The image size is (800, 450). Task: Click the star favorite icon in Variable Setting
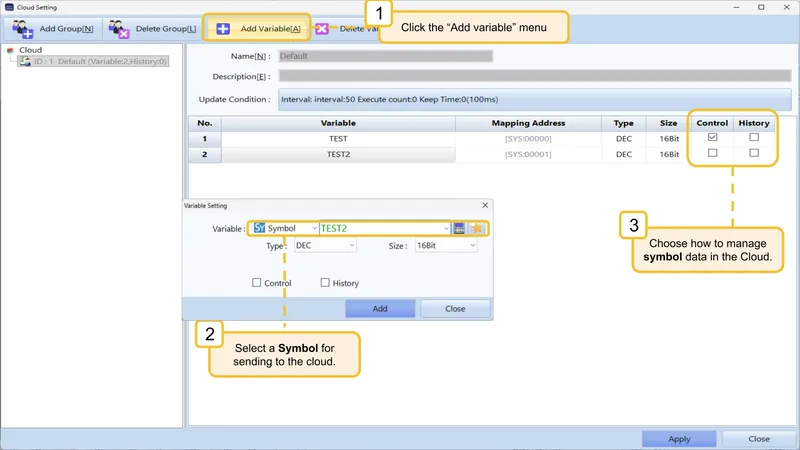point(477,228)
